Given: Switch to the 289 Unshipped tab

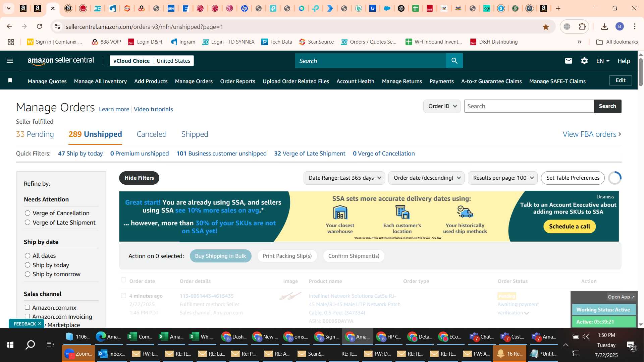Looking at the screenshot, I should pos(95,134).
